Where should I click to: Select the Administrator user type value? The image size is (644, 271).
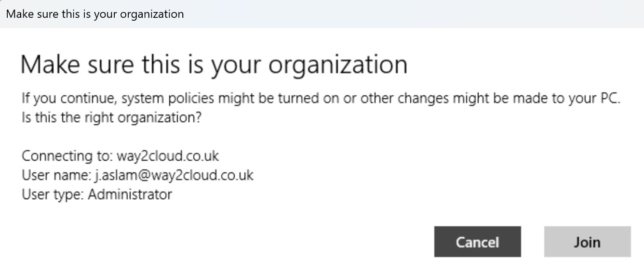(x=130, y=194)
